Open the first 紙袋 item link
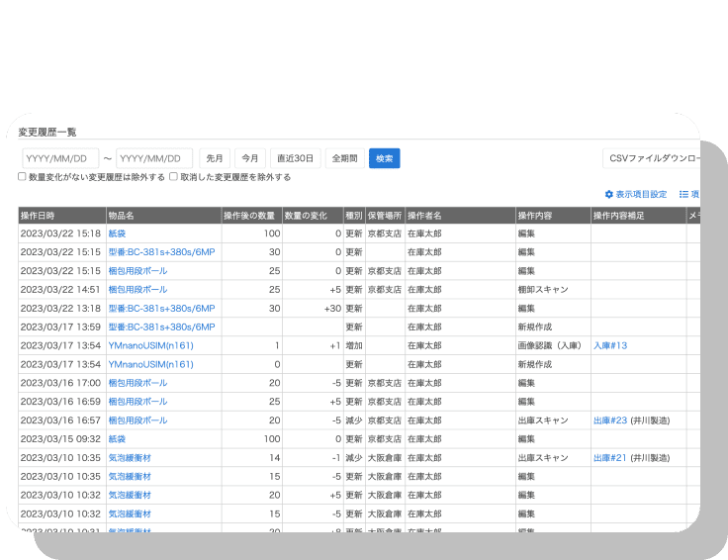The width and height of the screenshot is (728, 560). tap(119, 233)
